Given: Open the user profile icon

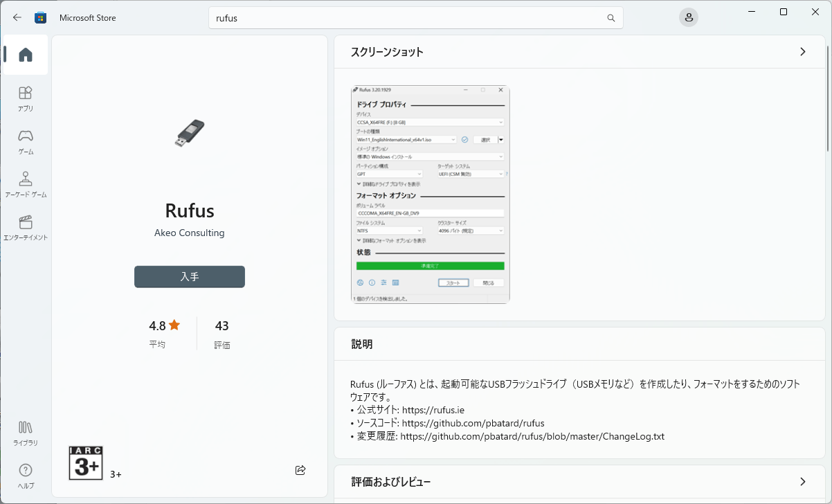Looking at the screenshot, I should tap(688, 18).
